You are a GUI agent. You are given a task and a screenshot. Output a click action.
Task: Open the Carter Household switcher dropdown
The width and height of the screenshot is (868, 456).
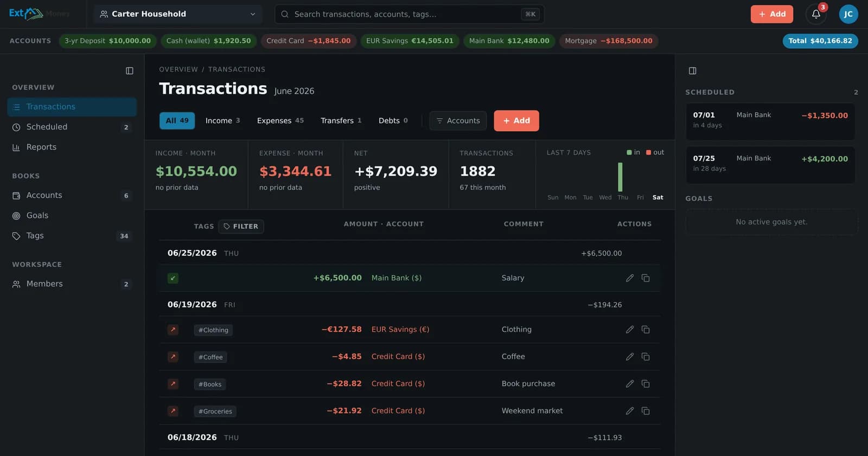(178, 14)
